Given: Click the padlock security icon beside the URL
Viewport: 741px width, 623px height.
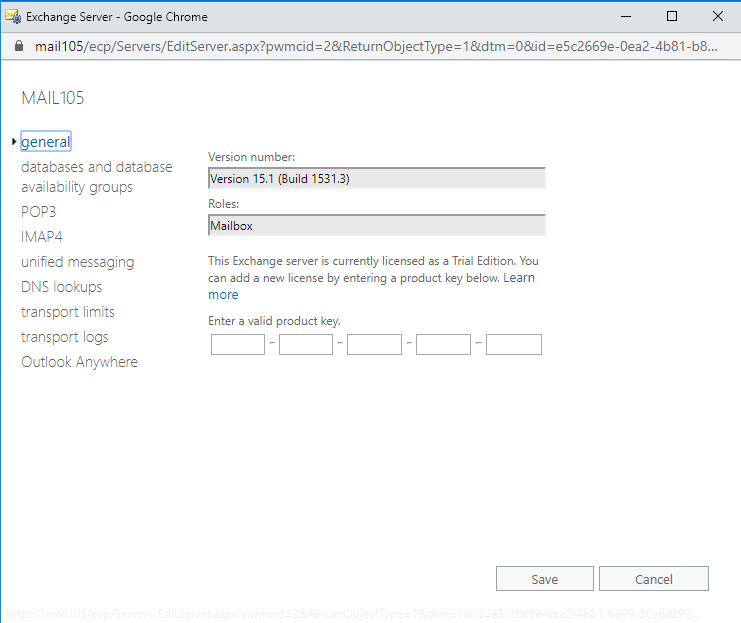Looking at the screenshot, I should 18,46.
